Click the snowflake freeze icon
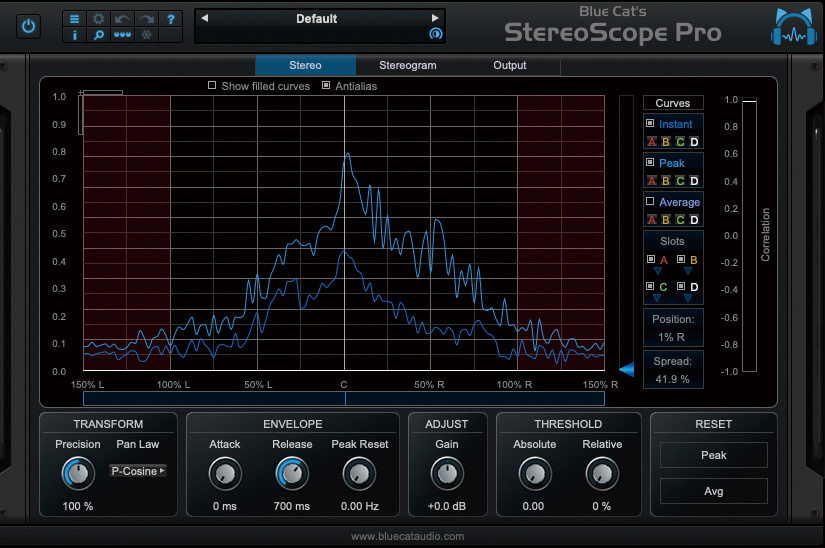Image resolution: width=825 pixels, height=548 pixels. [x=146, y=35]
